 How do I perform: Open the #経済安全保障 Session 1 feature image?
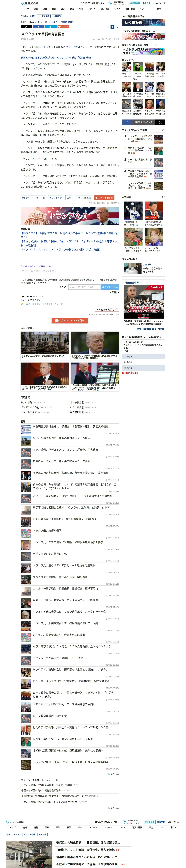144,302
